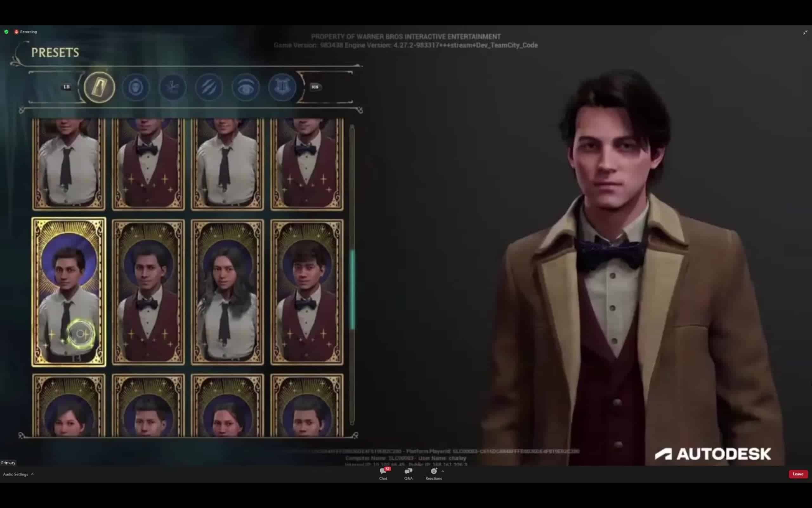
Task: Open the eye and brow tab icon
Action: click(246, 87)
